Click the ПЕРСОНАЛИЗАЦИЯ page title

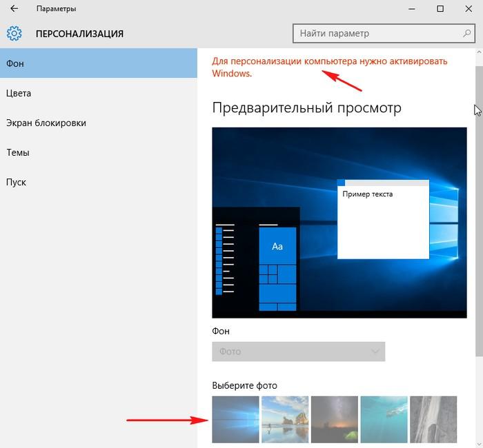tap(79, 34)
